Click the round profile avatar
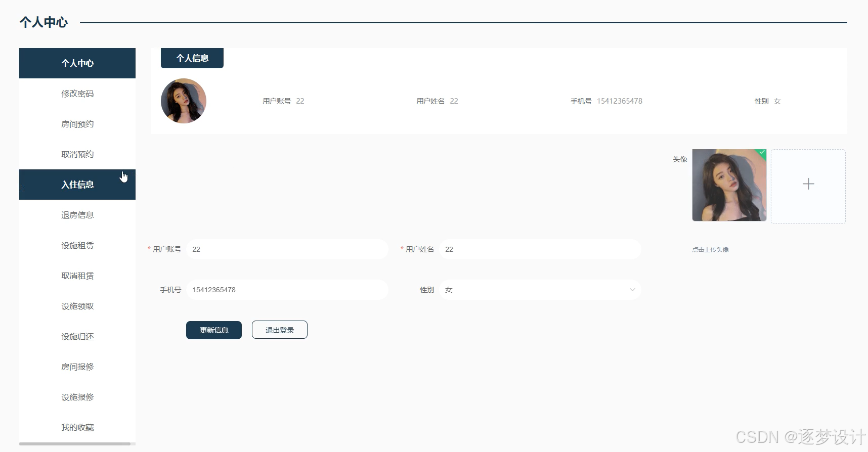Image resolution: width=868 pixels, height=452 pixels. coord(184,101)
